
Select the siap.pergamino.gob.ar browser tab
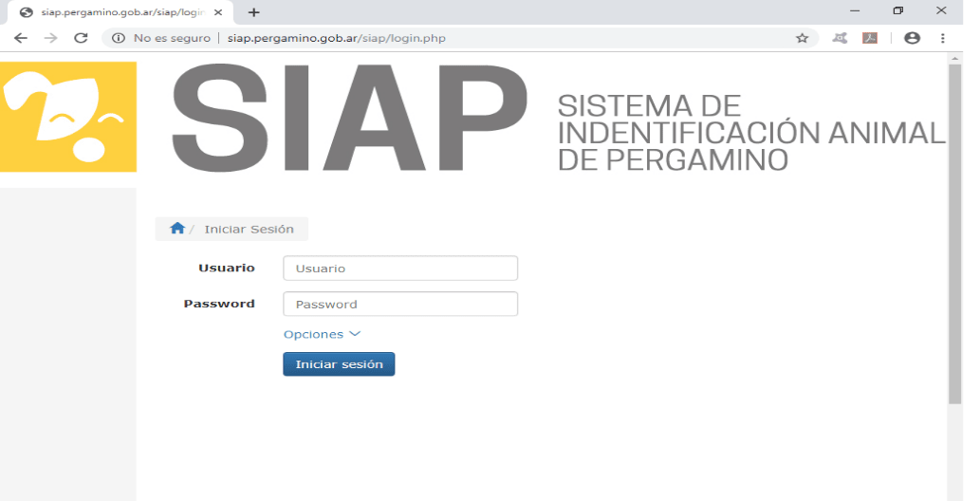120,12
